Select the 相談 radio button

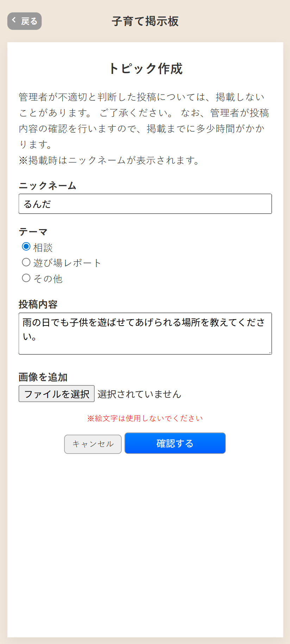coord(26,246)
